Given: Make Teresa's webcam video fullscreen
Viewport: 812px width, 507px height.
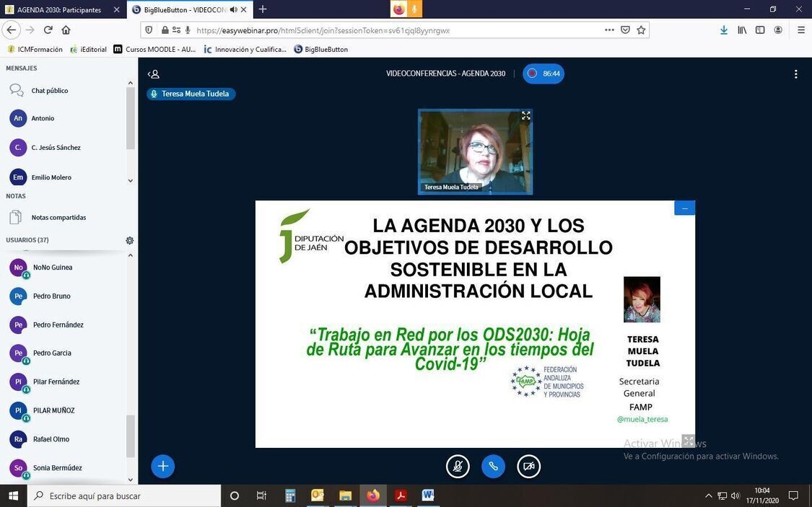Looking at the screenshot, I should point(525,115).
